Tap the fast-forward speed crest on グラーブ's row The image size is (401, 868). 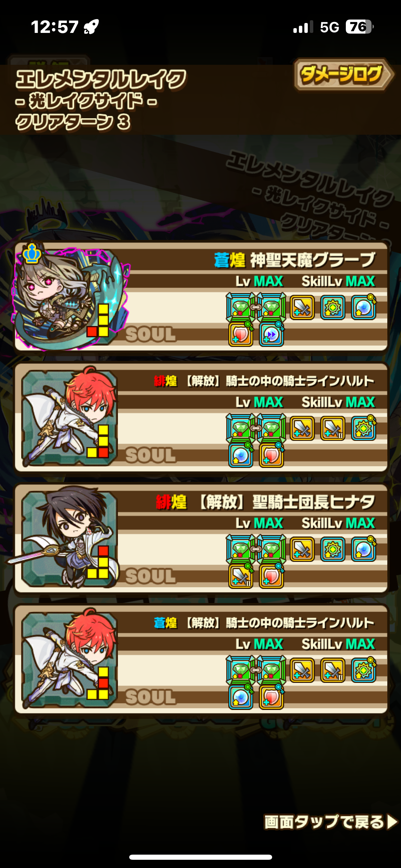[x=271, y=334]
